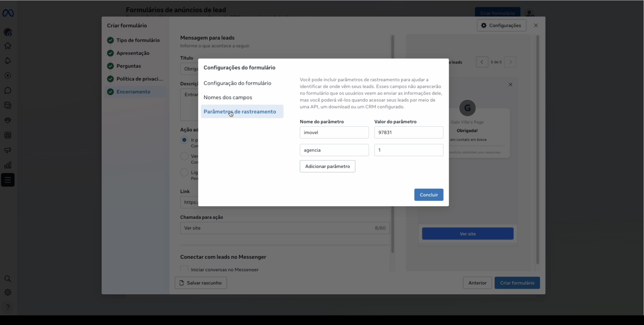Click the Concluir button
This screenshot has width=644, height=325.
(429, 195)
